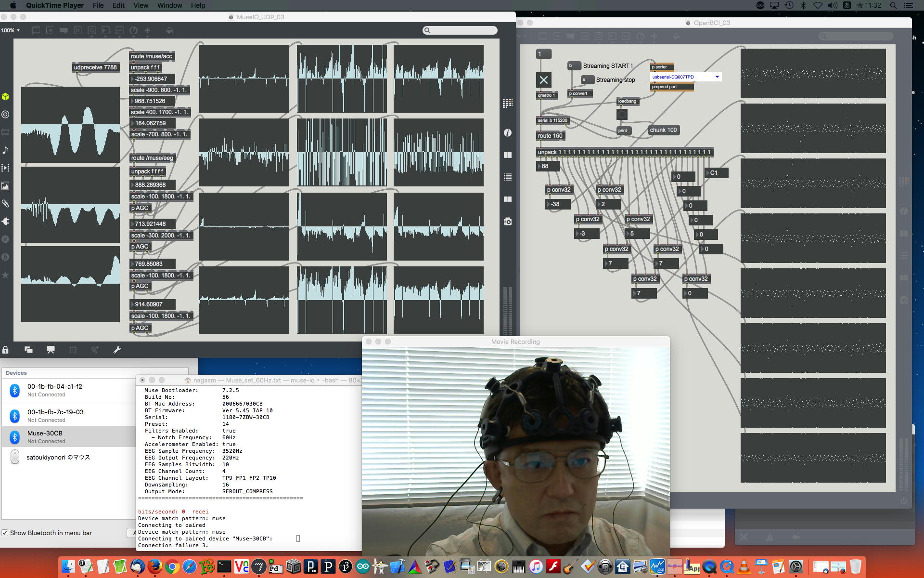Open the inspector info icon
This screenshot has width=924, height=578.
pyautogui.click(x=508, y=133)
